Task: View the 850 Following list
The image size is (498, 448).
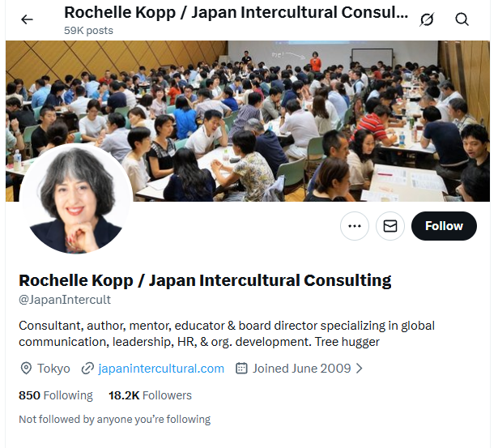Action: [x=56, y=395]
